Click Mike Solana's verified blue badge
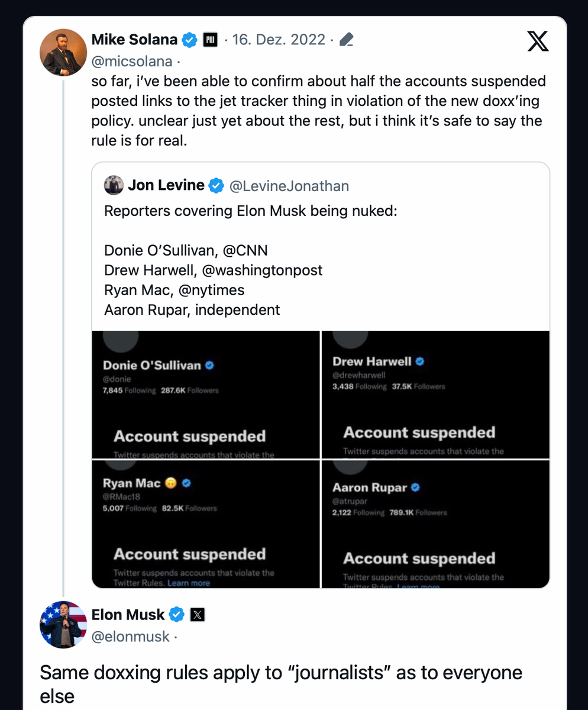This screenshot has width=588, height=710. (189, 40)
